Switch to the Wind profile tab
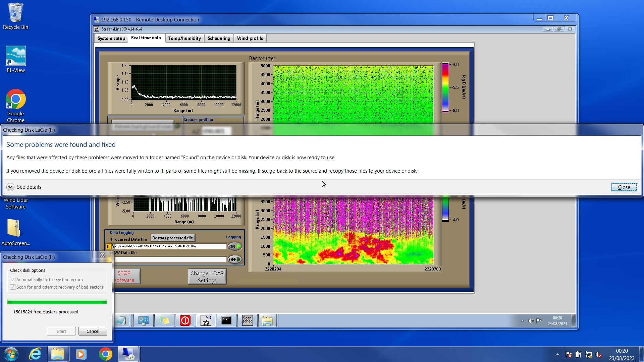The width and height of the screenshot is (644, 362). tap(250, 38)
